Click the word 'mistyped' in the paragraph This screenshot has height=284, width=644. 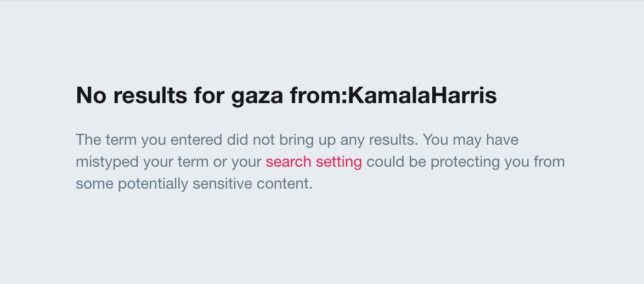click(107, 162)
